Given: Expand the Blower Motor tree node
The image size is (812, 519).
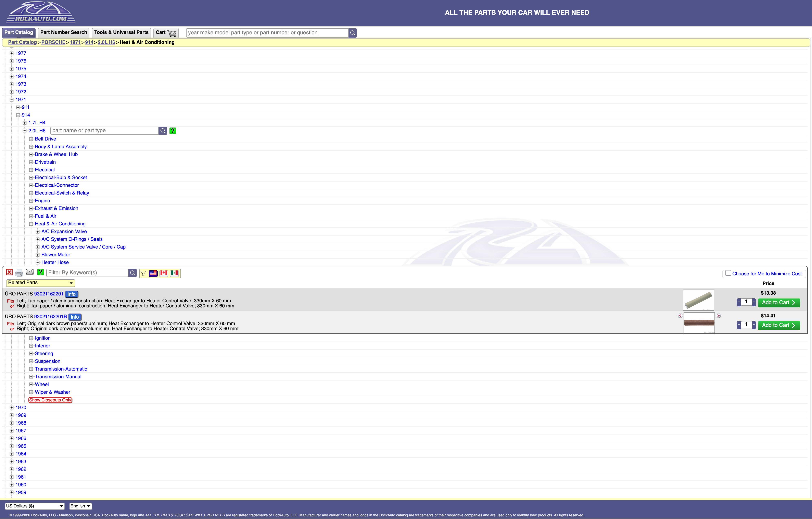Looking at the screenshot, I should tap(38, 255).
